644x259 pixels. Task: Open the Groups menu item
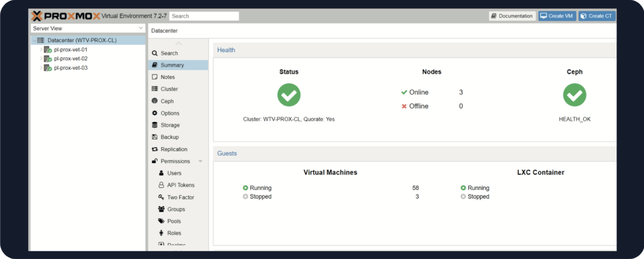pyautogui.click(x=178, y=209)
